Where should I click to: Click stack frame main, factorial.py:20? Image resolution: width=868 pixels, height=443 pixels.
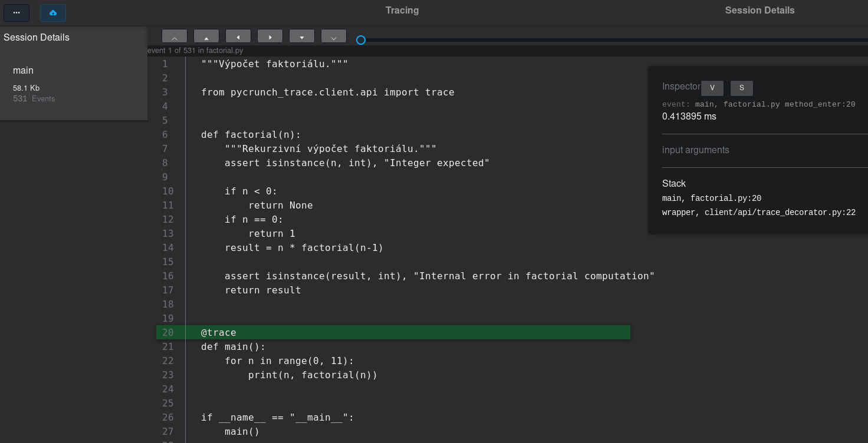pos(712,199)
